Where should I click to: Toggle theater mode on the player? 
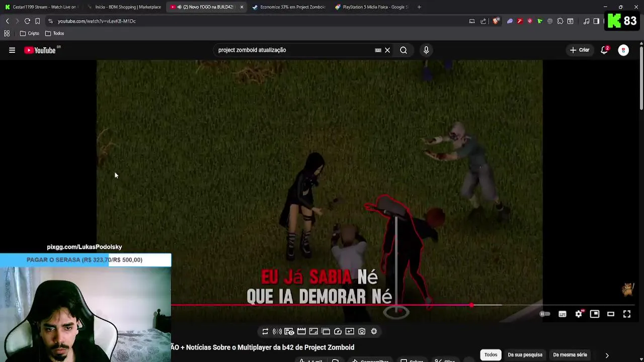coord(611,314)
